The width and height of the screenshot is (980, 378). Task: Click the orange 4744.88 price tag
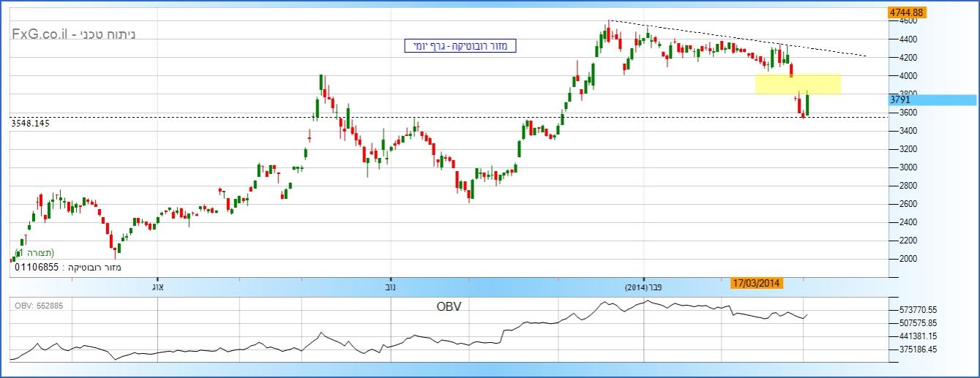point(907,12)
